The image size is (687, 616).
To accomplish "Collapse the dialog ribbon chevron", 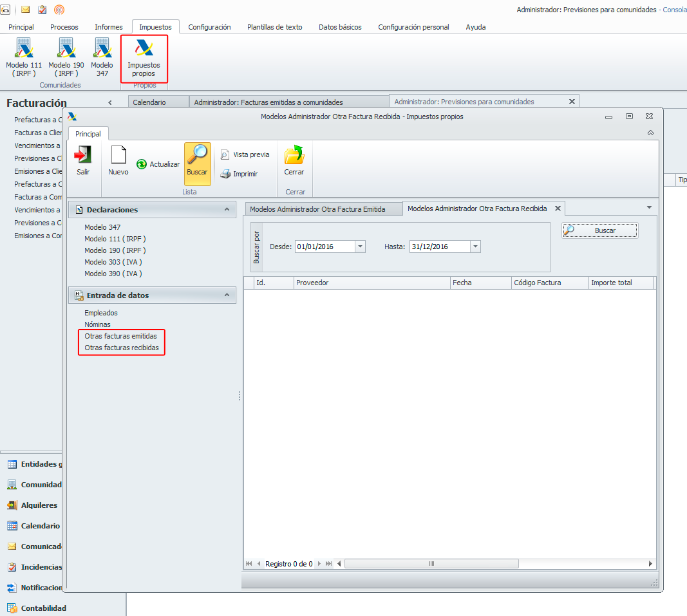I will coord(651,133).
